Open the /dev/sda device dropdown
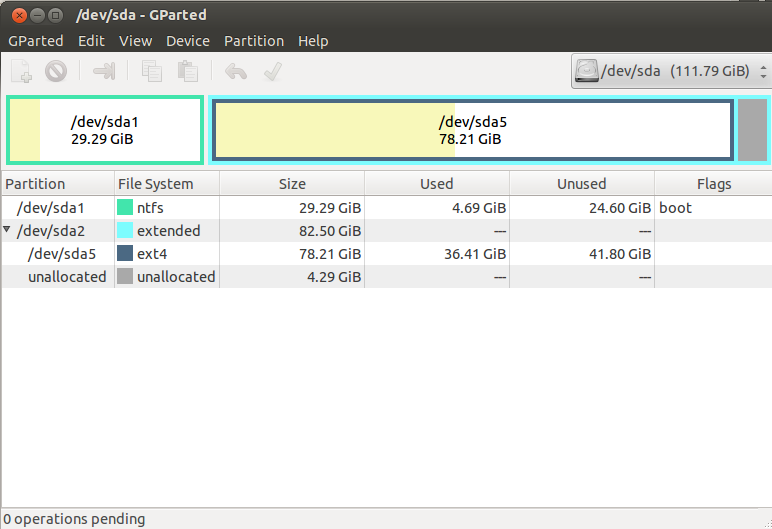Viewport: 772px width, 529px height. tap(670, 72)
